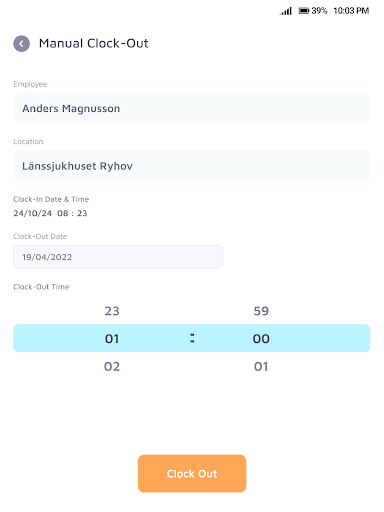Select minute 59 in time picker
384x512 pixels.
click(x=261, y=311)
